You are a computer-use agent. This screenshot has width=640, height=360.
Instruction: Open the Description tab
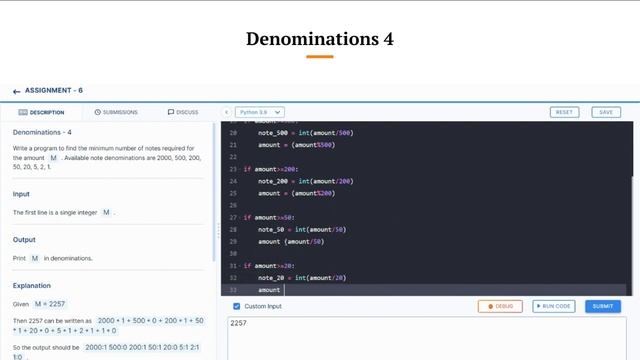click(41, 112)
